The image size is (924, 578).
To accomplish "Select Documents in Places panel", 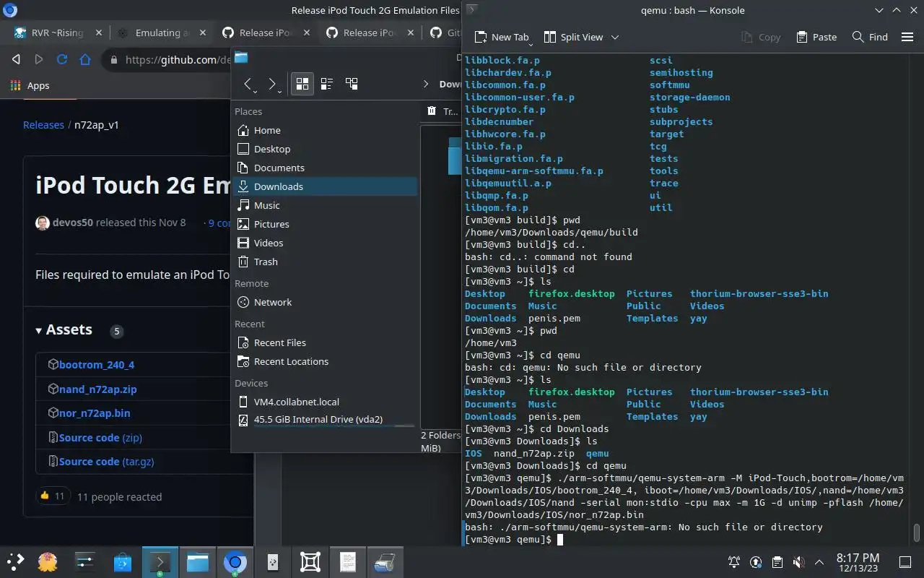I will click(325, 168).
